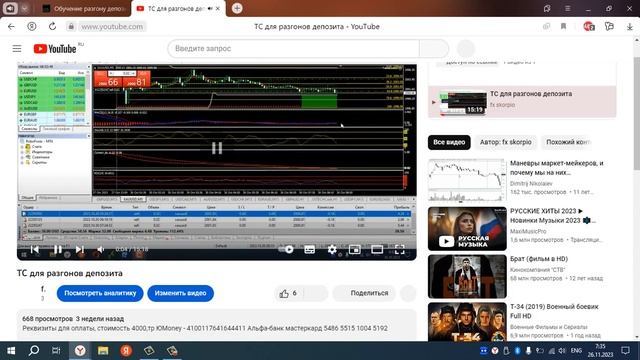
Task: Click the padlock site info icon
Action: tap(71, 27)
